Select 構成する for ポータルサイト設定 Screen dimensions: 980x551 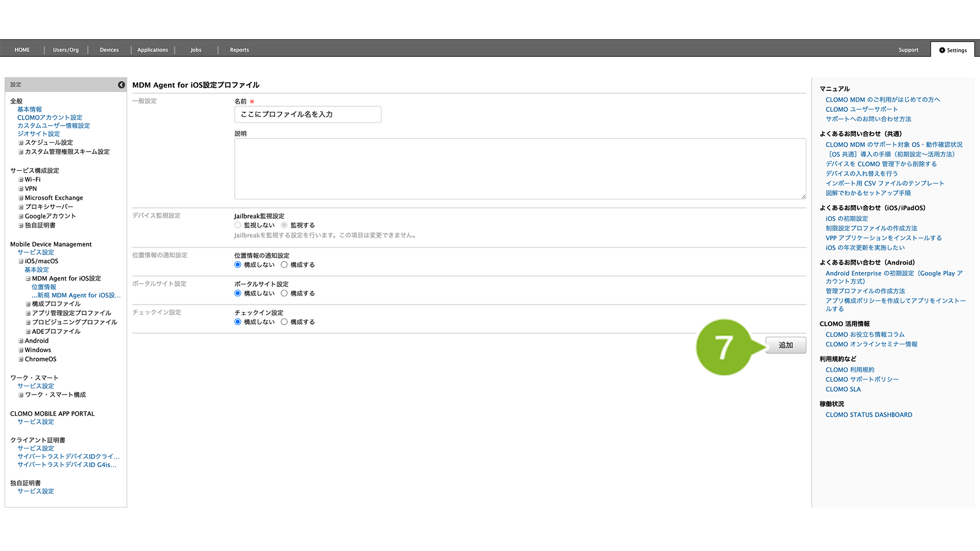284,294
